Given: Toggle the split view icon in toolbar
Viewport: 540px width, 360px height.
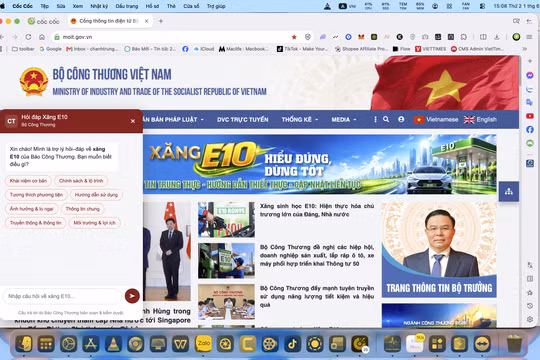Looking at the screenshot, I should click(483, 37).
